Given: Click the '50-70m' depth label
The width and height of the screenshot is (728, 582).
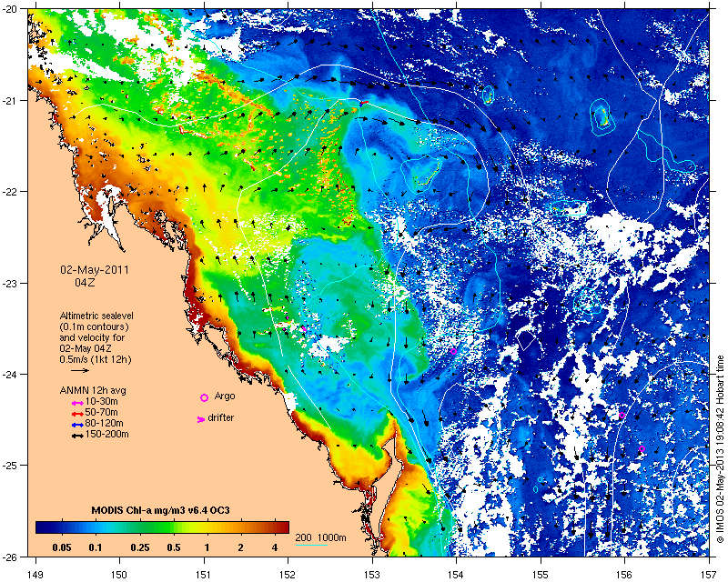Looking at the screenshot, I should 101,412.
